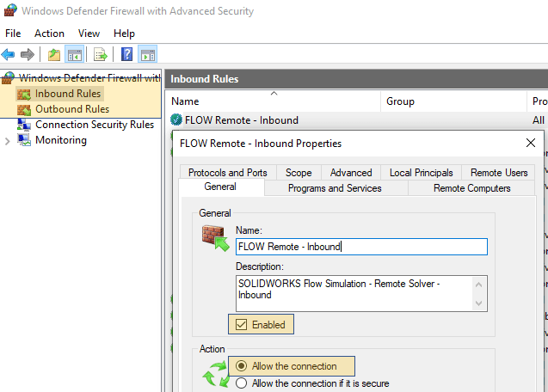The height and width of the screenshot is (392, 548).
Task: Toggle the Enabled checkbox
Action: [241, 325]
